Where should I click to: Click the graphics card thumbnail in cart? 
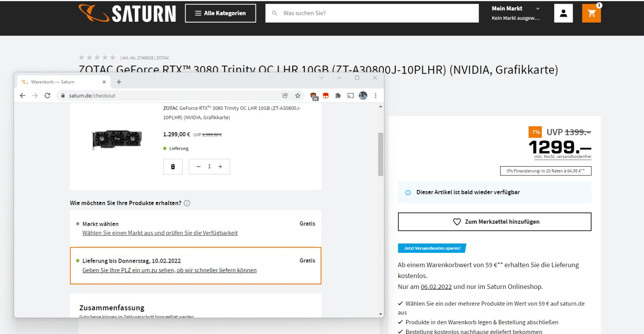[x=117, y=140]
